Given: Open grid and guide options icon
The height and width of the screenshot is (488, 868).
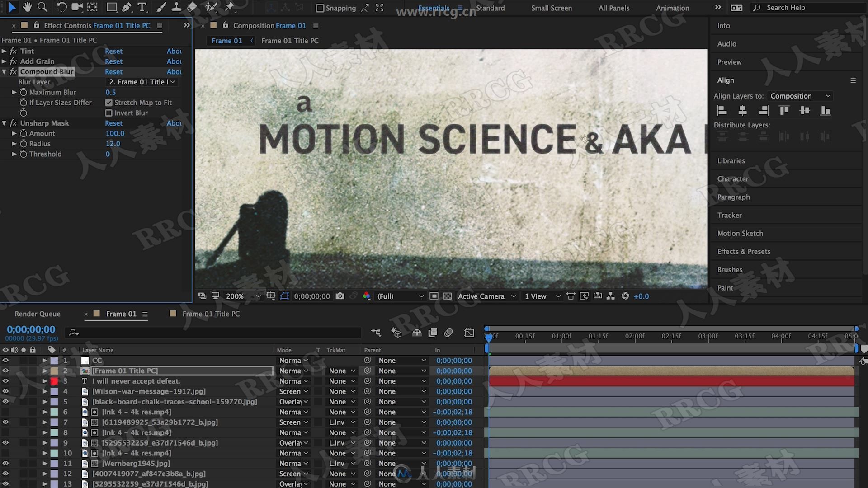Looking at the screenshot, I should tap(270, 296).
